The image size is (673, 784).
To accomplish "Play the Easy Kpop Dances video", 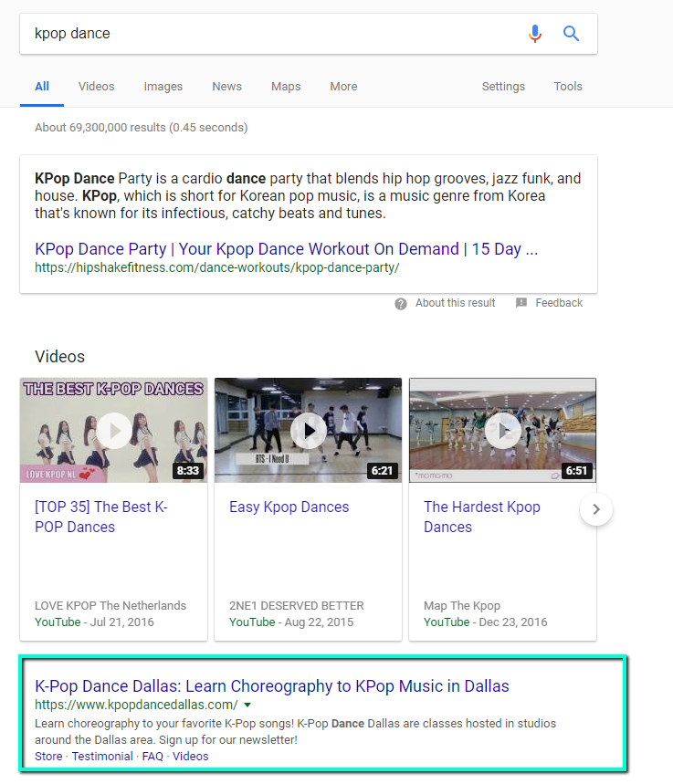I will 309,431.
